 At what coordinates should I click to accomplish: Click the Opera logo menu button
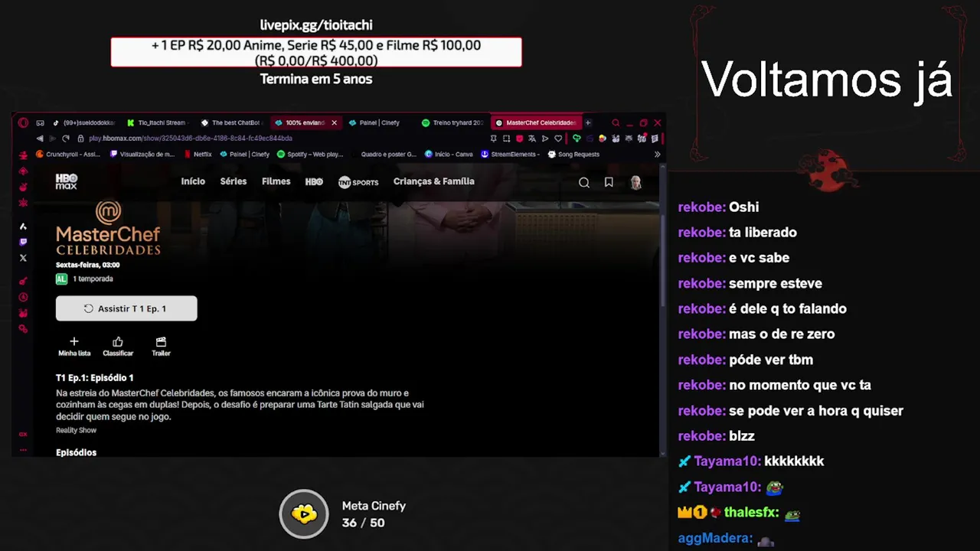[23, 122]
